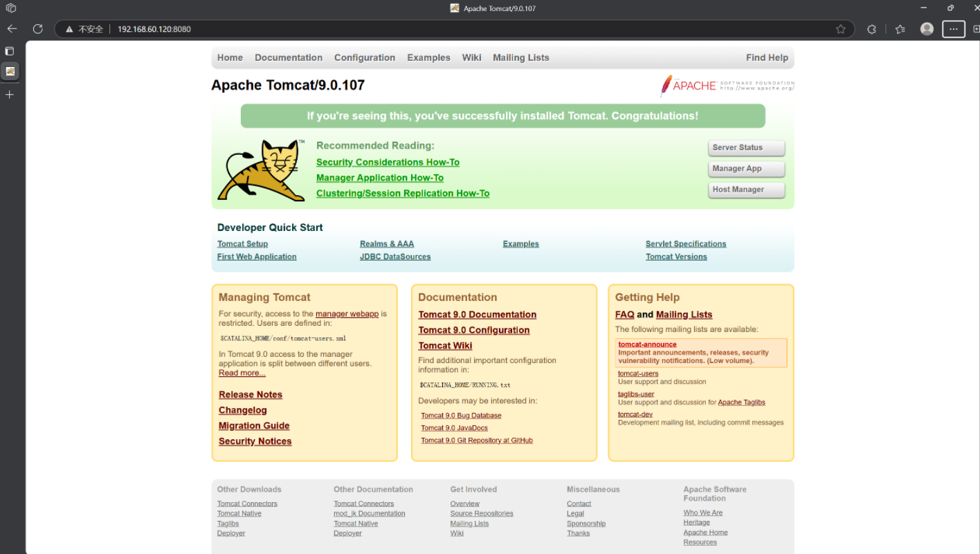Screen dimensions: 980x554
Task: Open Tomcat 9.0 Git Repository at GitHub
Action: pyautogui.click(x=477, y=441)
